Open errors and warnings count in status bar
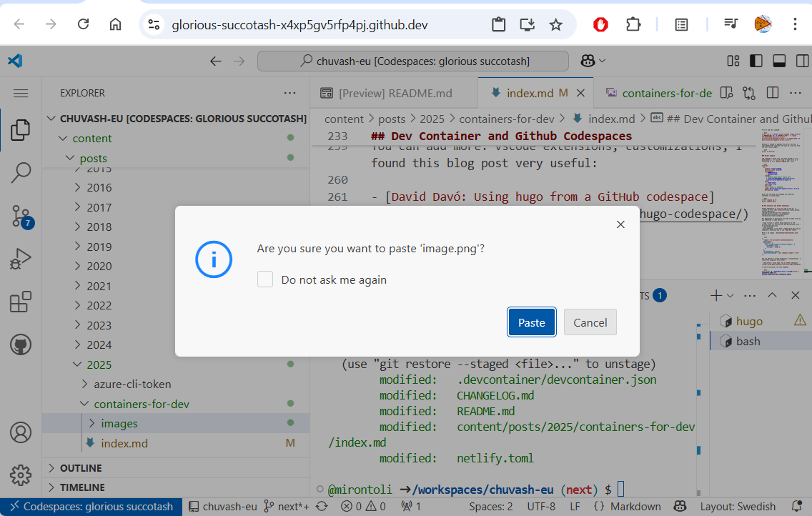The image size is (812, 516). tap(364, 507)
